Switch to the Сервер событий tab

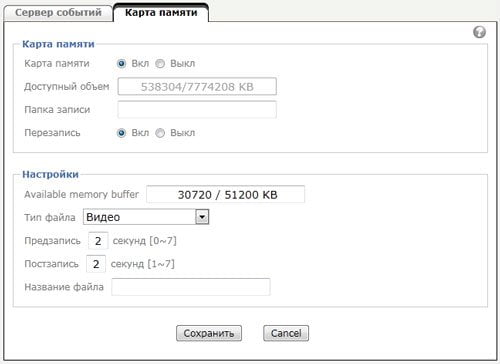click(x=58, y=13)
